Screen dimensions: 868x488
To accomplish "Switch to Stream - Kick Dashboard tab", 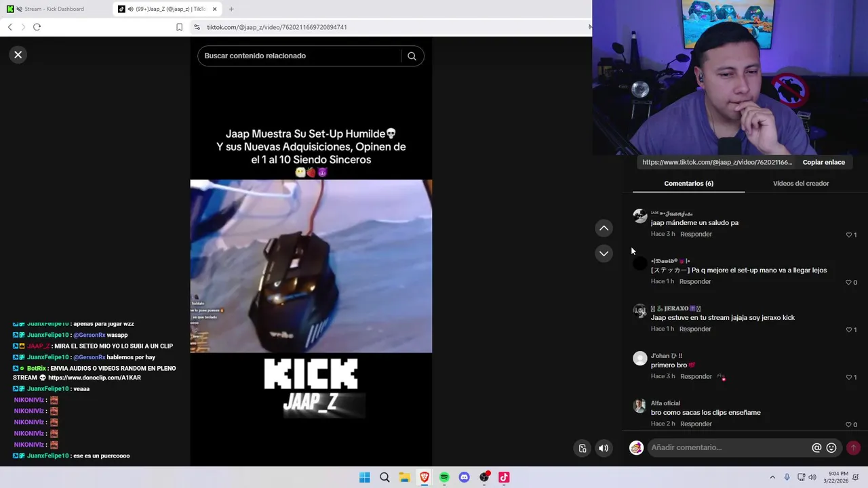I will [56, 9].
